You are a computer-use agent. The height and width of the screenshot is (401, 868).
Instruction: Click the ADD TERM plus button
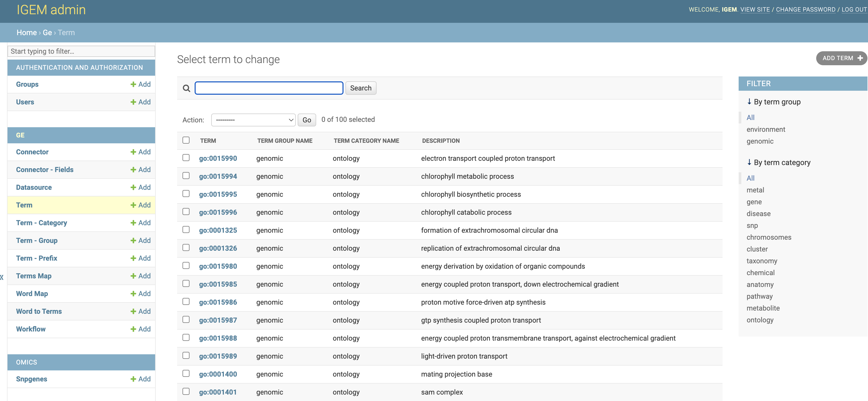(841, 58)
